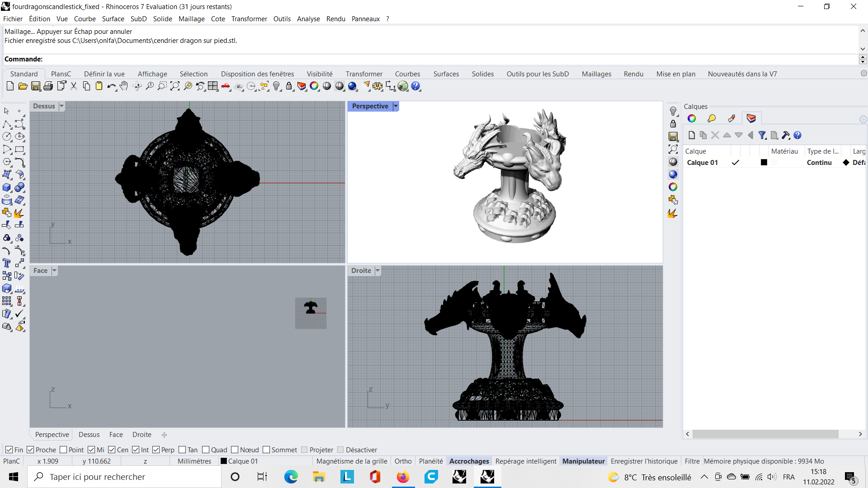Click the Cut scissors icon
Screen dimensions: 868x488
74,86
